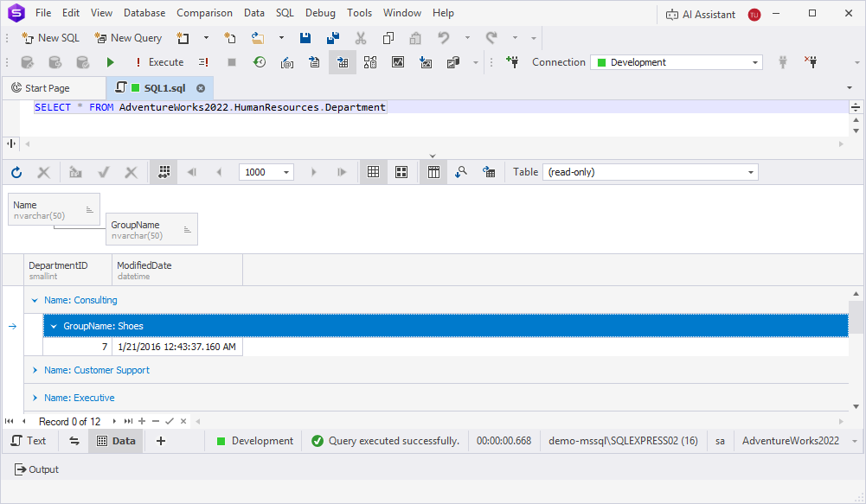Click the Cut scissors icon
Screen dimensions: 866x504
click(x=361, y=38)
